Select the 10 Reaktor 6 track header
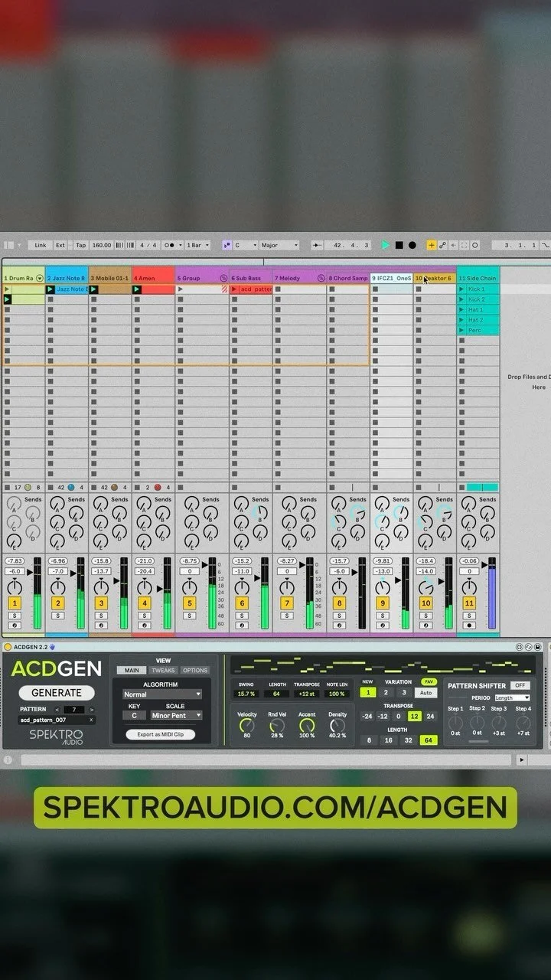This screenshot has height=980, width=551. tap(435, 278)
